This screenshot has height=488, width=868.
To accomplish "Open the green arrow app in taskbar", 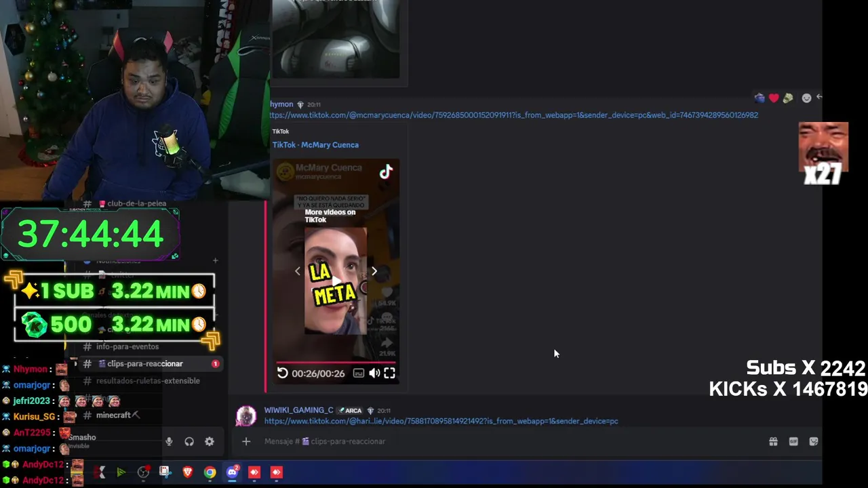I will tap(121, 472).
